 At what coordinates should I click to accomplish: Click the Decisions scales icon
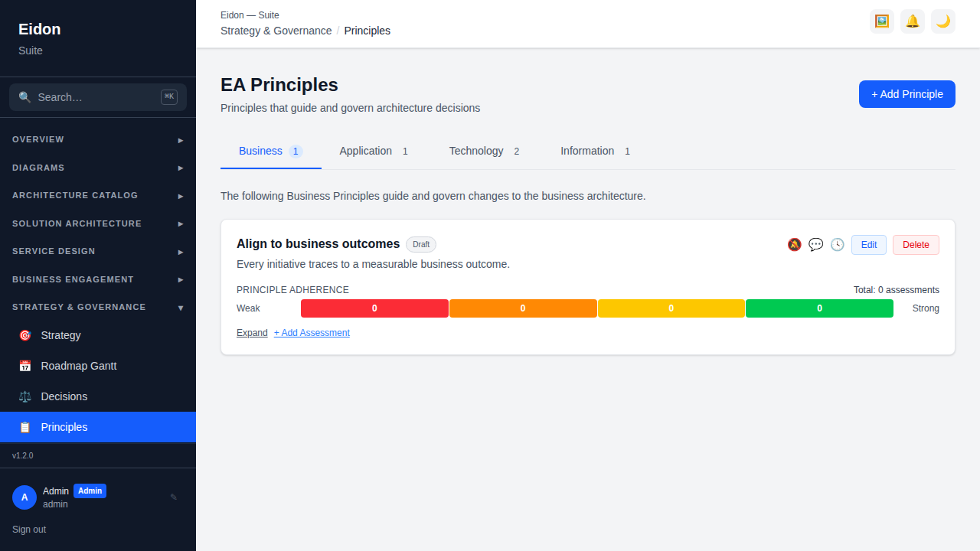tap(24, 396)
